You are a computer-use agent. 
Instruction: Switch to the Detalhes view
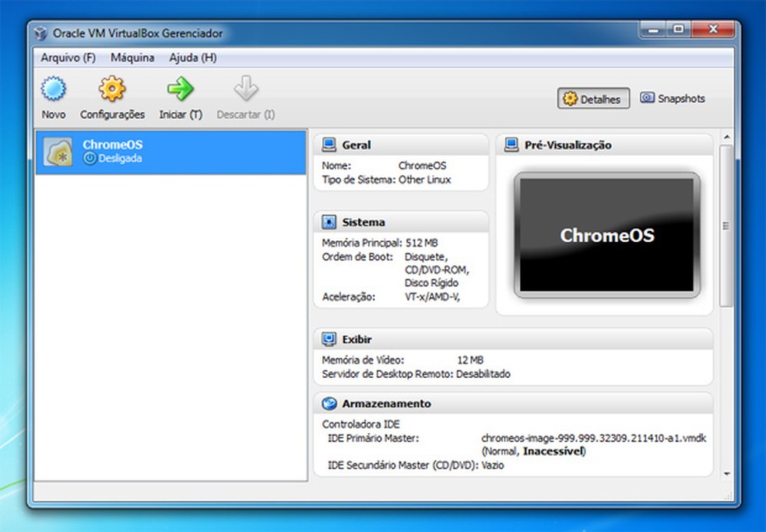pyautogui.click(x=592, y=98)
